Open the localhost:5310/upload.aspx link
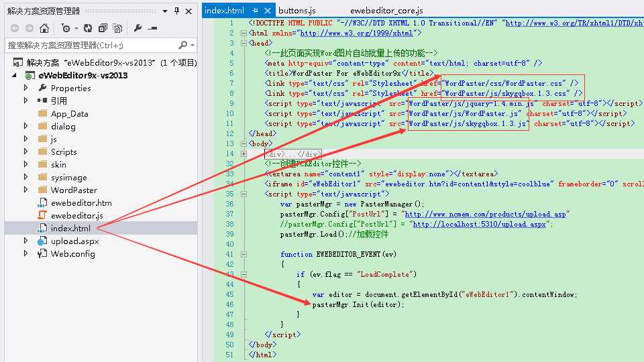 click(480, 224)
